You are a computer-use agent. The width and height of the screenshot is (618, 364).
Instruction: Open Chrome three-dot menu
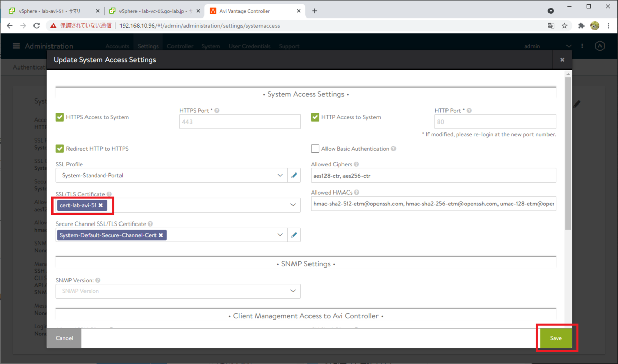click(608, 25)
